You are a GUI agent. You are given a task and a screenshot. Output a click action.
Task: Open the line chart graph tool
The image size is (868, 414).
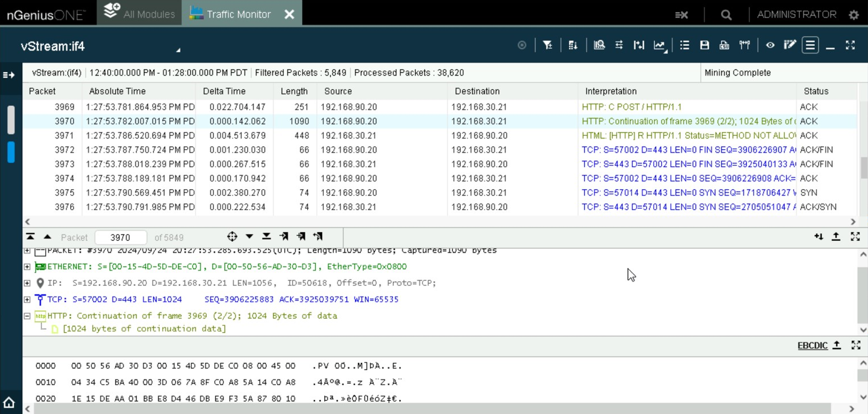[x=659, y=46]
